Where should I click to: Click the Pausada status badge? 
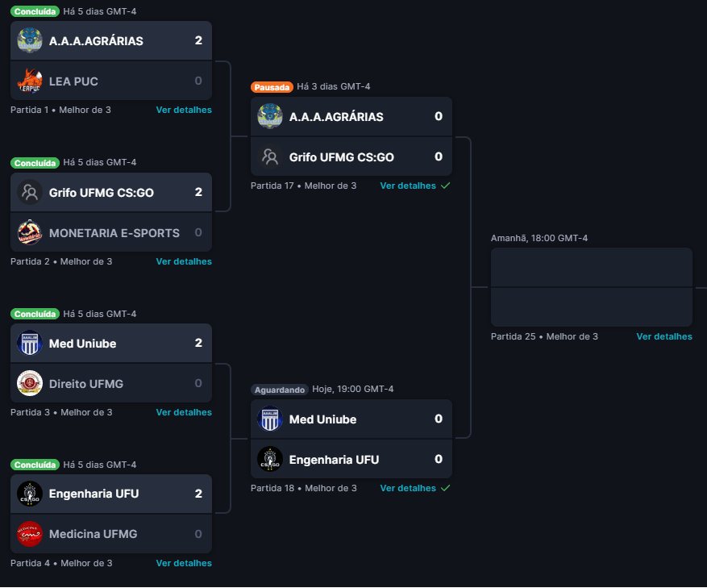(x=272, y=87)
